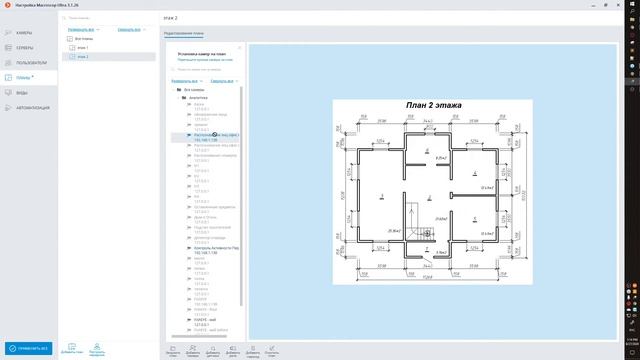The height and width of the screenshot is (360, 640).
Task: Select the camera marker placed on floor plan
Action: point(427,233)
